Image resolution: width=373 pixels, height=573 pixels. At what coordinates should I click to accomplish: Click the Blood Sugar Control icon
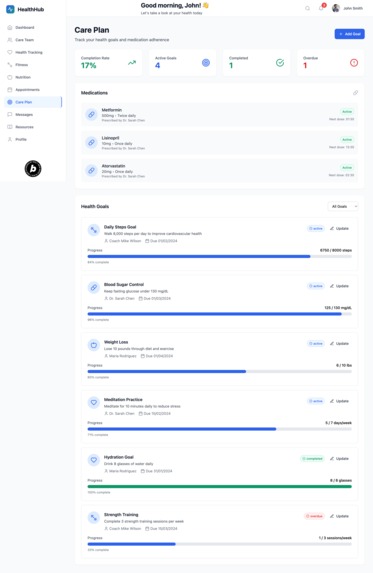(x=94, y=287)
